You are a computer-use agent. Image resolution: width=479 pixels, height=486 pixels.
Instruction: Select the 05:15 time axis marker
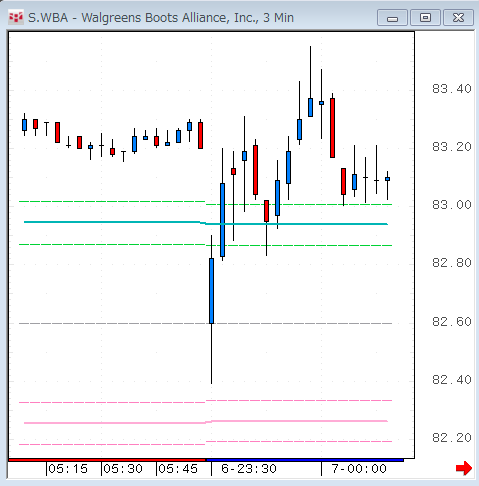click(68, 469)
